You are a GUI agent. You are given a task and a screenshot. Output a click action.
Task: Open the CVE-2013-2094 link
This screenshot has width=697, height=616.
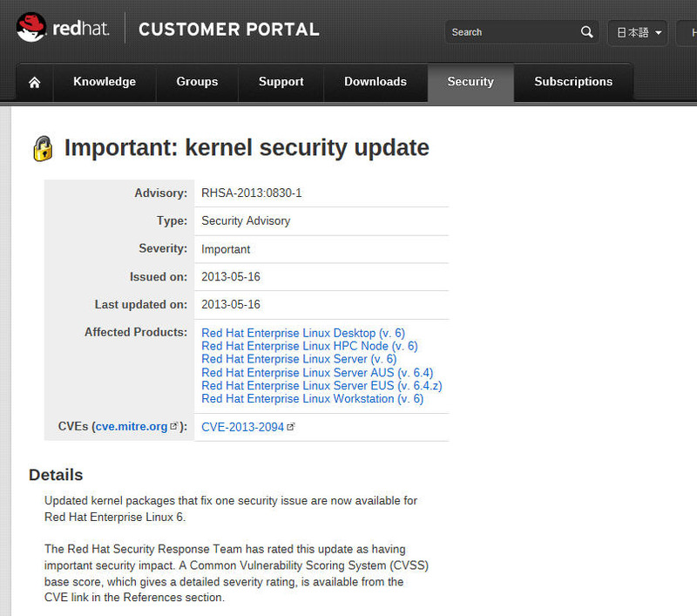tap(242, 427)
